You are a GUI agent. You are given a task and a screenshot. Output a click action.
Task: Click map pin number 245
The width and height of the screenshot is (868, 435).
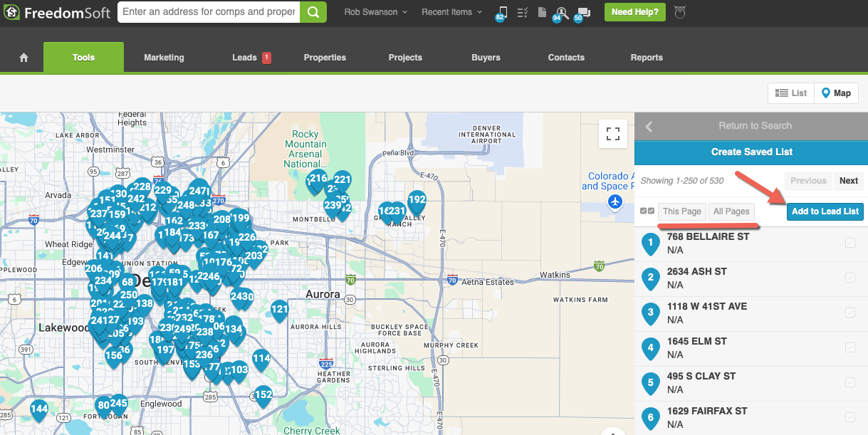[118, 405]
